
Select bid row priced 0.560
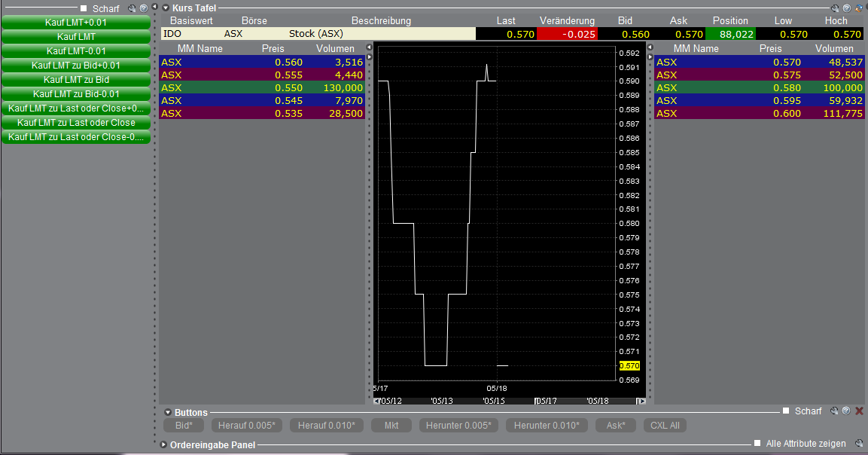point(262,62)
